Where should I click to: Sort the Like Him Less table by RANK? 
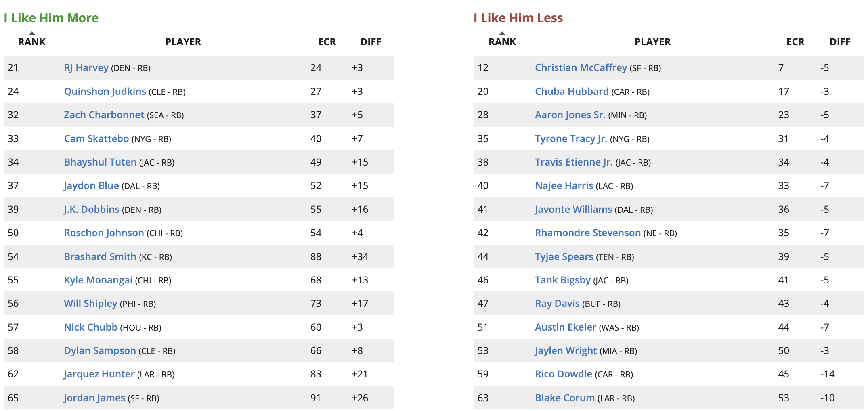(x=502, y=42)
